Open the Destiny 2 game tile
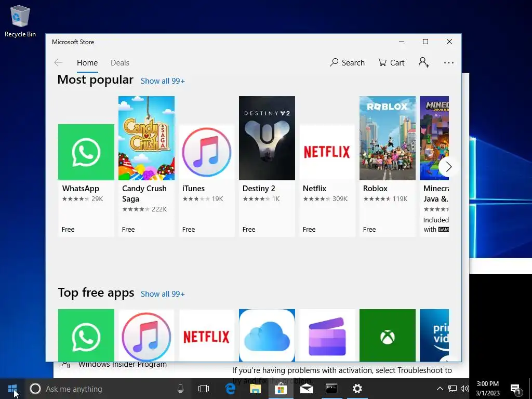Viewport: 532px width, 399px height. coord(267,166)
